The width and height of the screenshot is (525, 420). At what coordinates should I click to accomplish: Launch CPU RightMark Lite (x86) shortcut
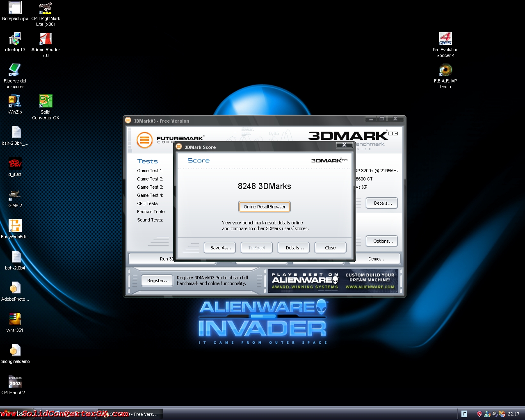pyautogui.click(x=46, y=14)
